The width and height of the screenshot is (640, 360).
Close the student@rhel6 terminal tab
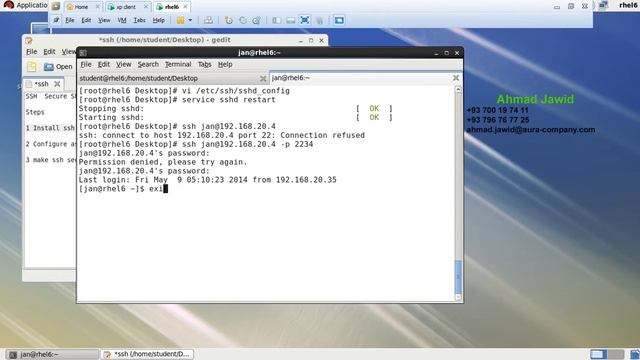263,78
